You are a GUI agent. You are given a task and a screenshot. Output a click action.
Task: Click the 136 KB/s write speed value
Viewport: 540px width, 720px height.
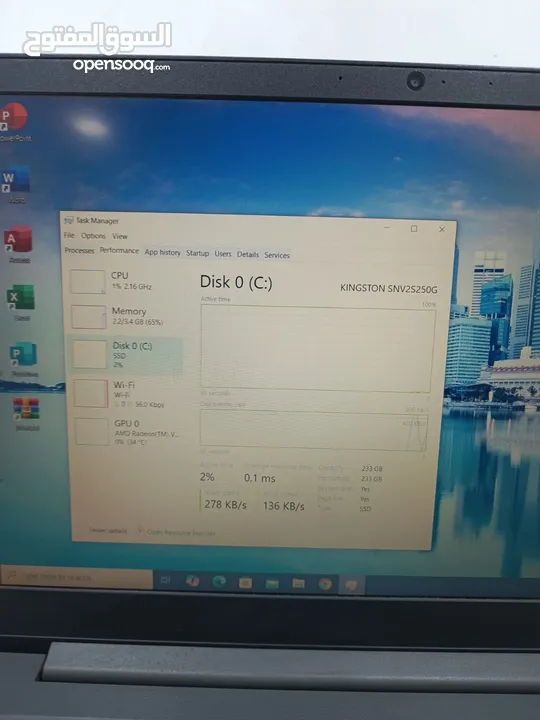click(x=283, y=506)
